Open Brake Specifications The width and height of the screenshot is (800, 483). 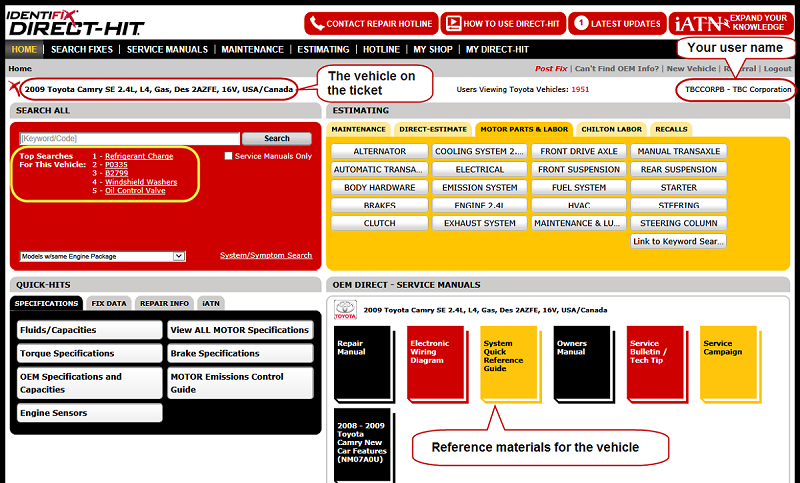click(x=240, y=353)
